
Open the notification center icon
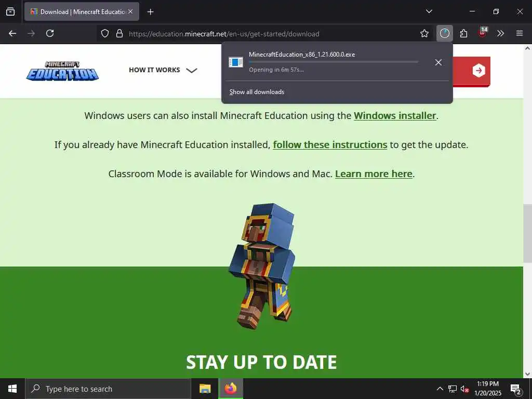tap(515, 389)
